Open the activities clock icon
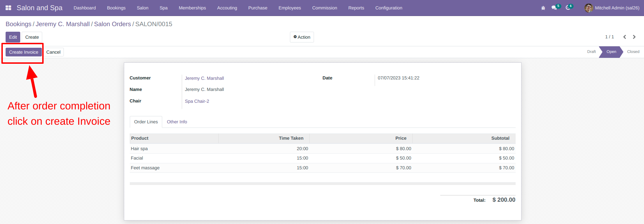The width and height of the screenshot is (644, 224). point(568,8)
